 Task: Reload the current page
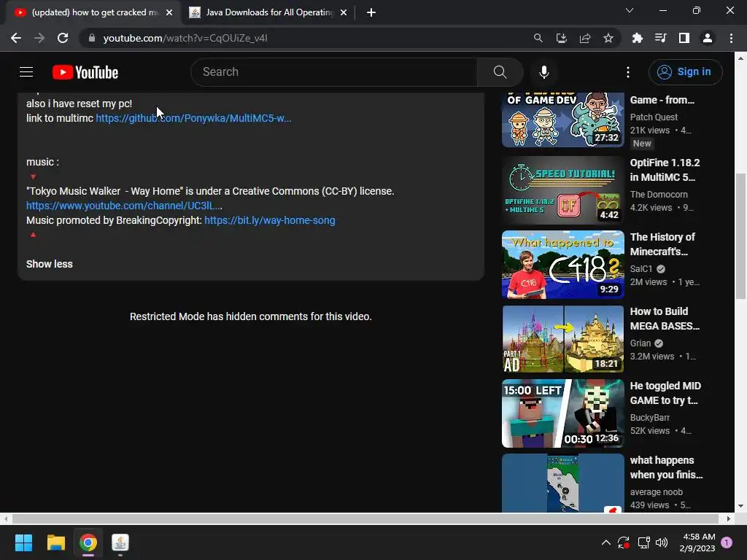(x=63, y=38)
